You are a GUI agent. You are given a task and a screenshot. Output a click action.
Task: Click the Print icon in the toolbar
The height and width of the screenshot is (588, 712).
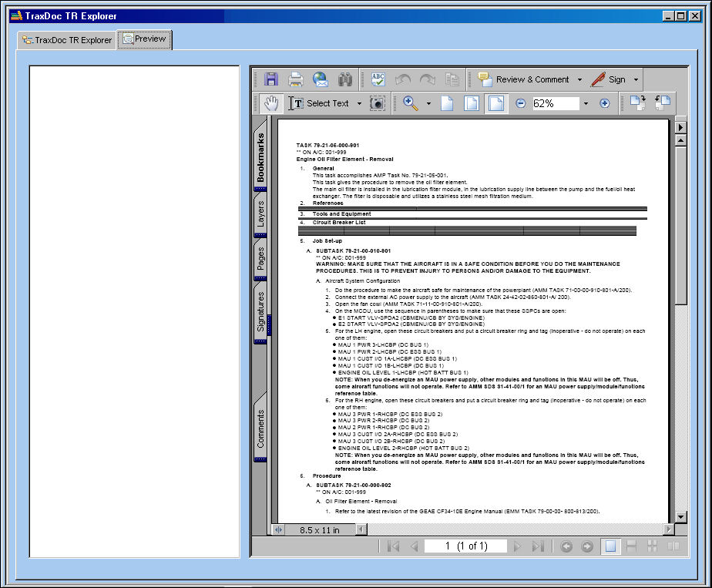click(296, 79)
